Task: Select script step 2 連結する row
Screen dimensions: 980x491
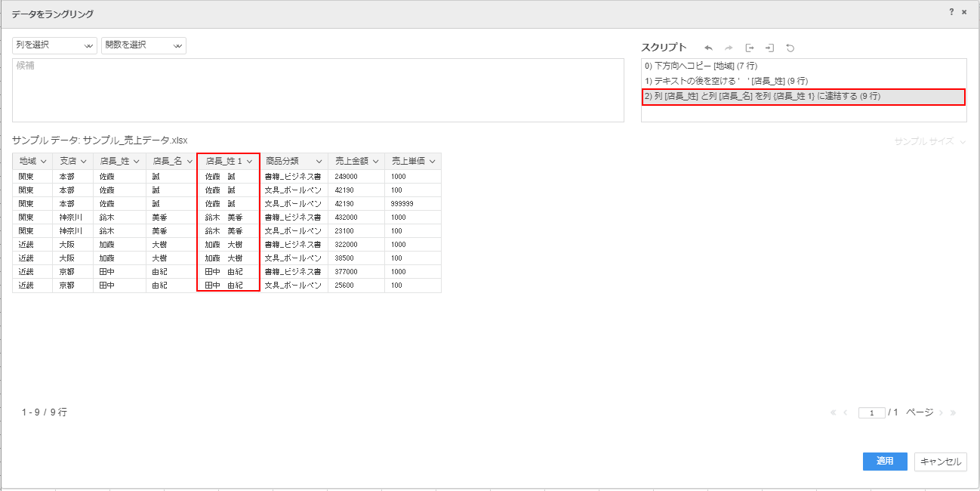Action: [803, 97]
